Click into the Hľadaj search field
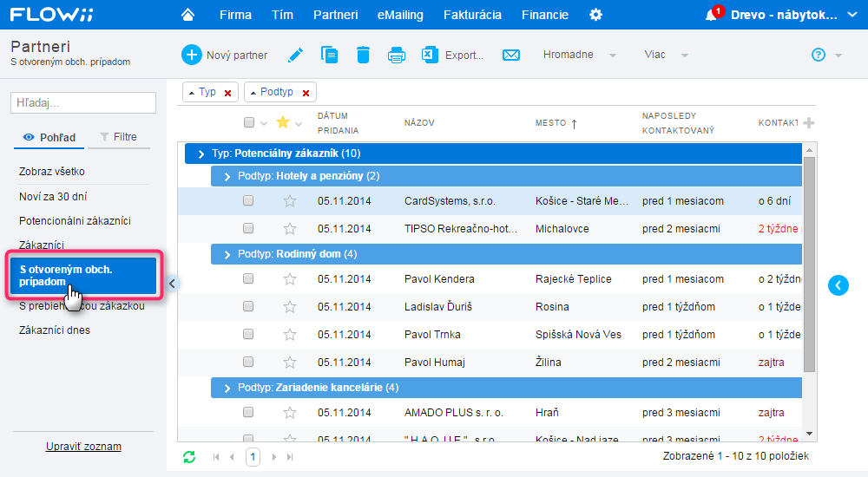Viewport: 868px width, 477px height. (x=83, y=103)
